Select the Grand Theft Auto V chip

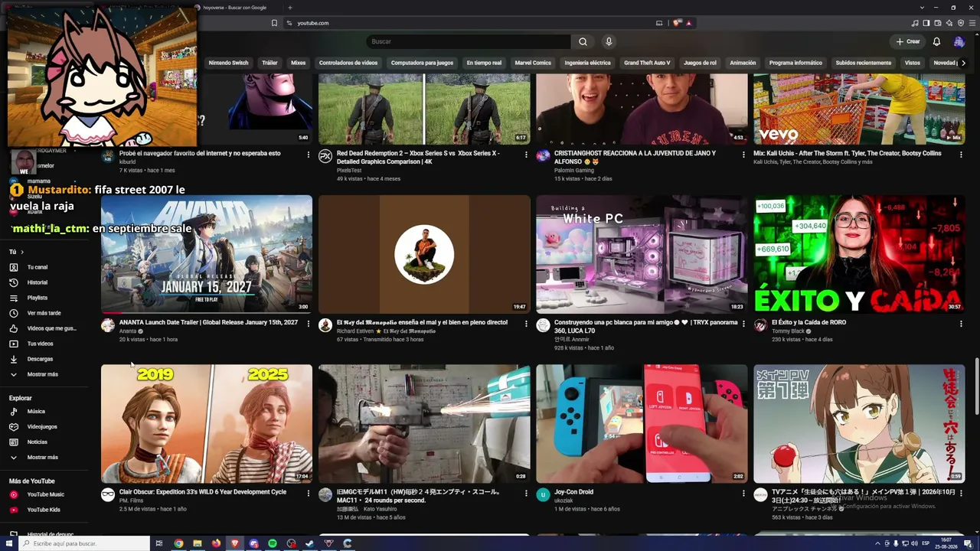647,63
